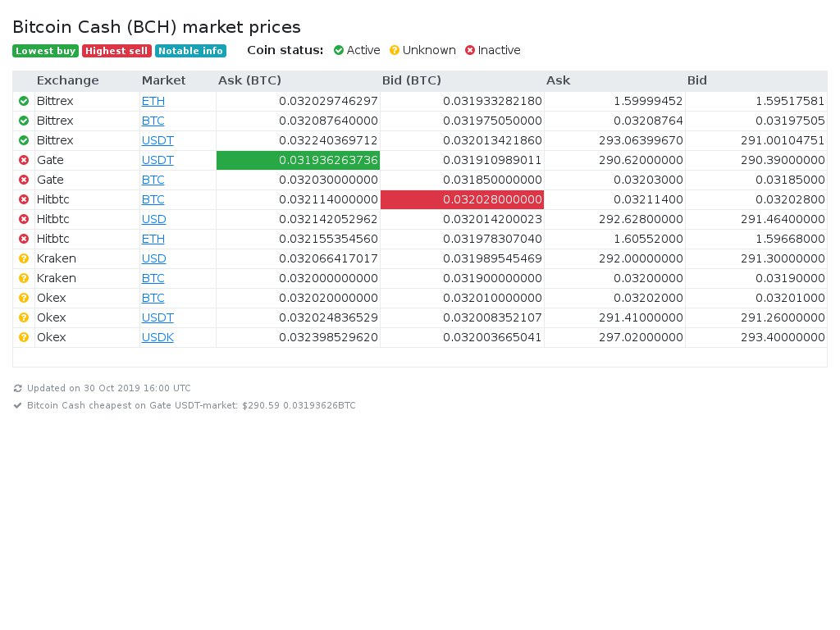Screen dimensions: 840x630
Task: Select green highlighted ask 0.031936263736
Action: [x=299, y=160]
